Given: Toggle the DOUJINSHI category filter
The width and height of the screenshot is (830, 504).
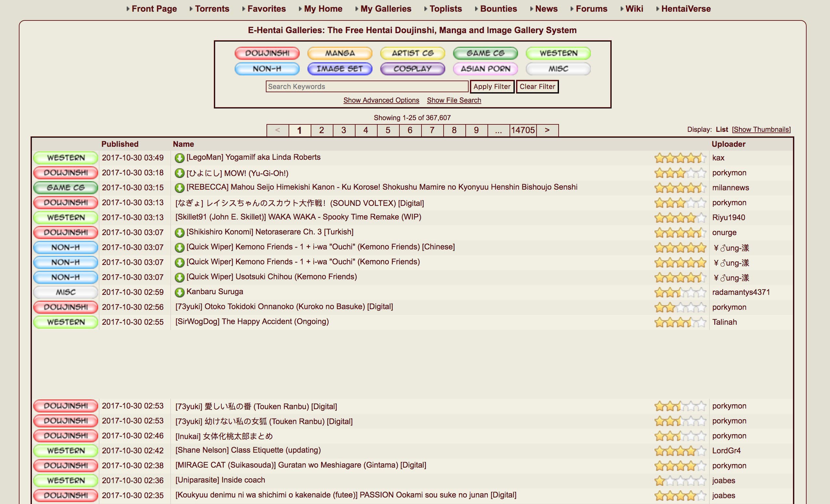Looking at the screenshot, I should click(x=267, y=53).
